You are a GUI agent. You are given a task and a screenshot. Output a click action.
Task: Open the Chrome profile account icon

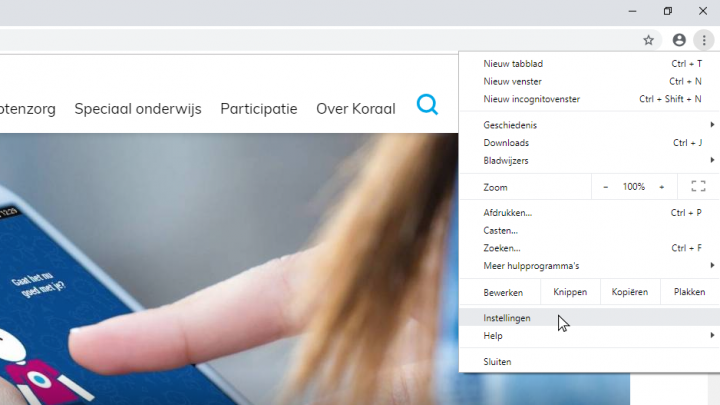click(x=679, y=40)
